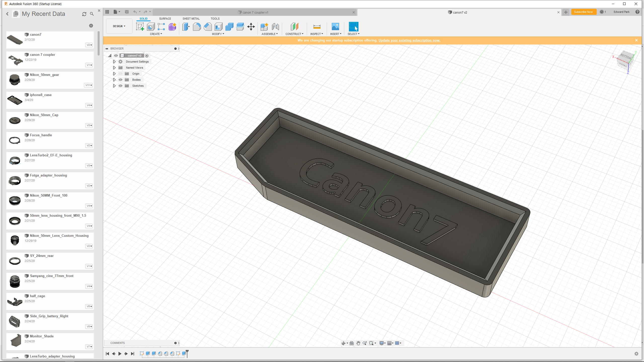Expand the Bodies tree node
Image resolution: width=644 pixels, height=362 pixels.
click(114, 80)
